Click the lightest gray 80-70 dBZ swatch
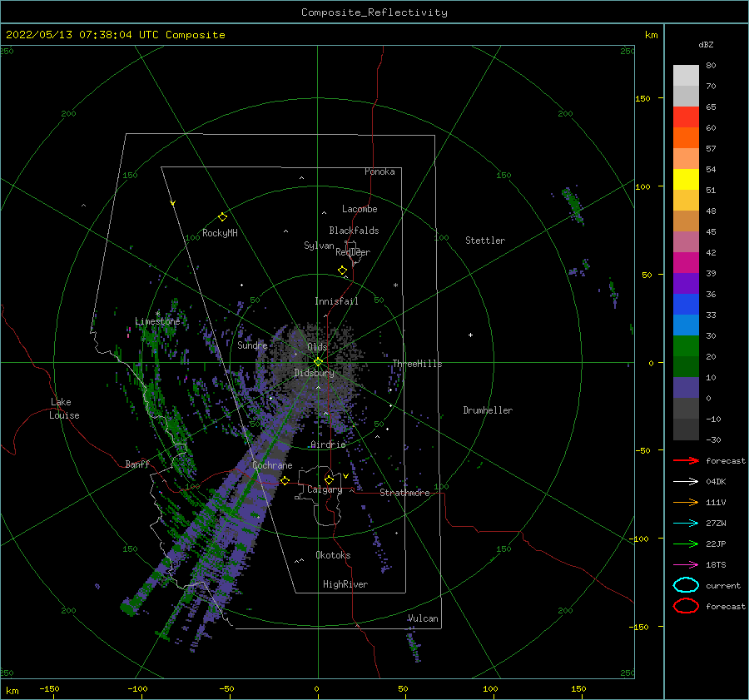This screenshot has height=700, width=749. pos(686,76)
